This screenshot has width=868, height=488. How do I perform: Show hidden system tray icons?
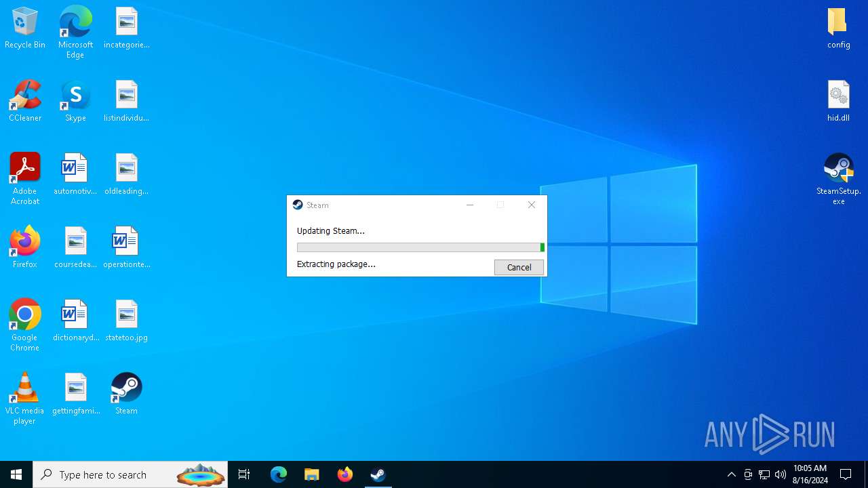click(731, 474)
